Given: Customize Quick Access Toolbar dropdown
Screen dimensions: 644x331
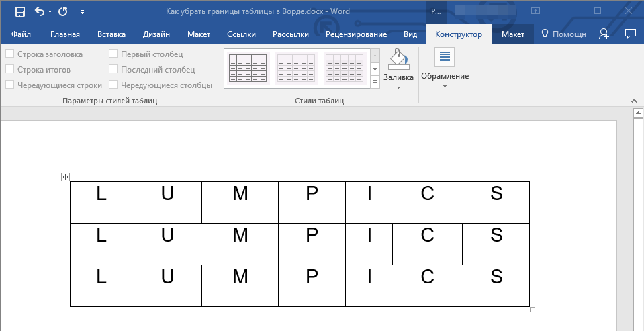Looking at the screenshot, I should pyautogui.click(x=82, y=11).
